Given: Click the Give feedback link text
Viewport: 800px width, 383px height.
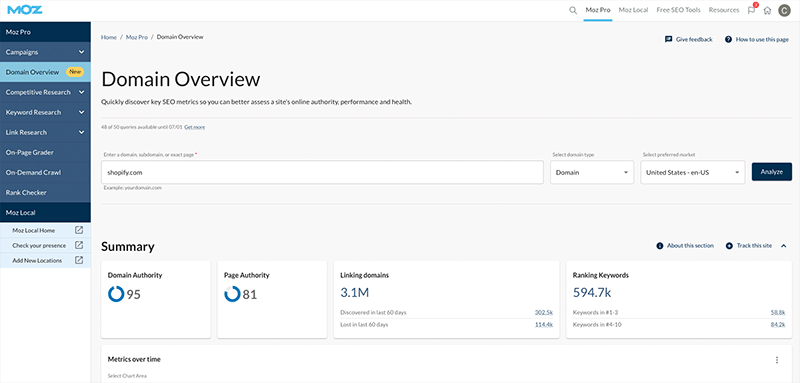Looking at the screenshot, I should point(694,39).
